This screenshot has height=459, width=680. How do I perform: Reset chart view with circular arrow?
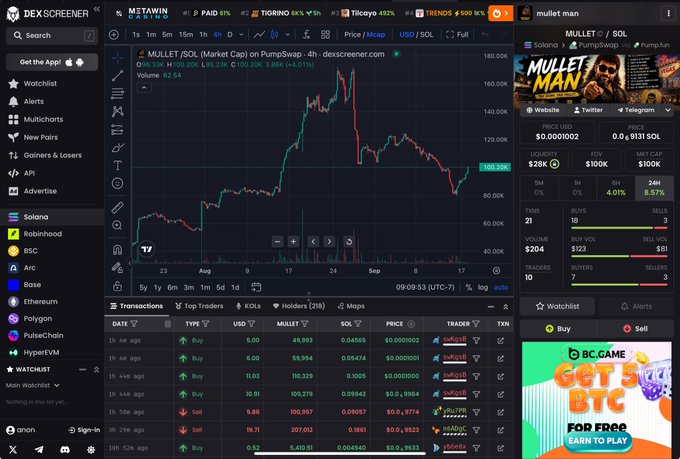pos(349,242)
